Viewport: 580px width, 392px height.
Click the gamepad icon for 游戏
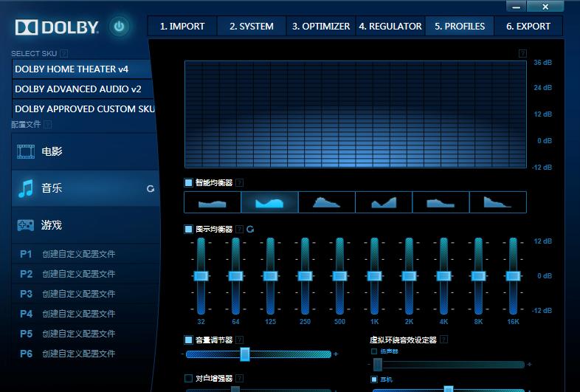(x=26, y=225)
